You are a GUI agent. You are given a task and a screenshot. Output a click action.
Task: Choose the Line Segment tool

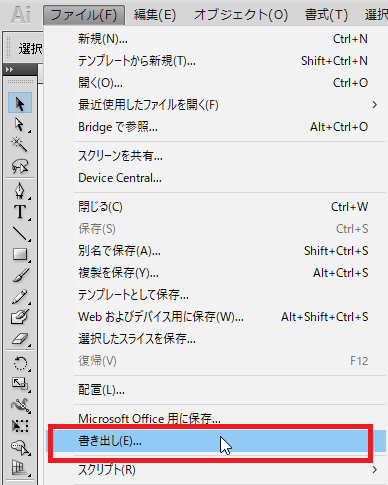pyautogui.click(x=20, y=233)
